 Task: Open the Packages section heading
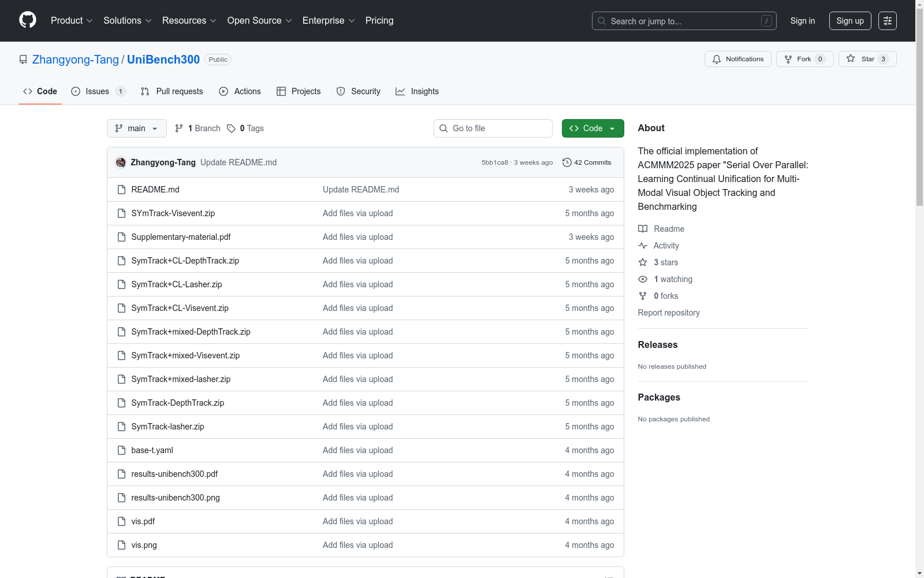click(659, 398)
